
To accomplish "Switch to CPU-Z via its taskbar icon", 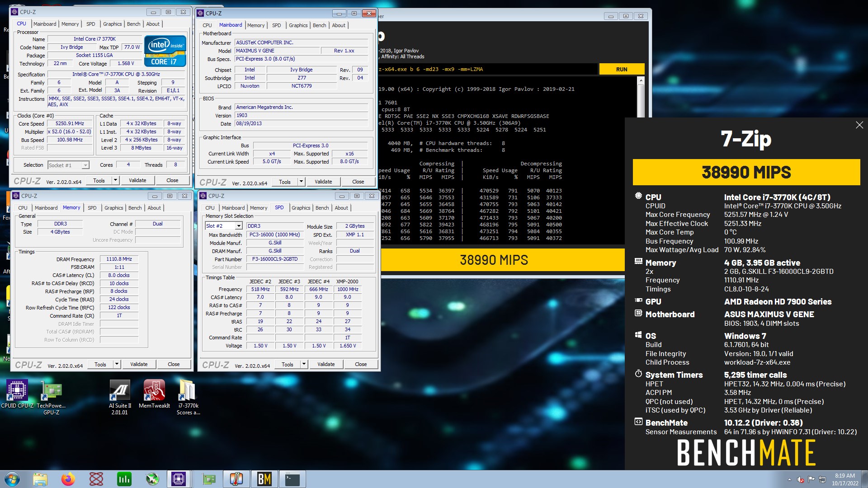I will click(179, 479).
